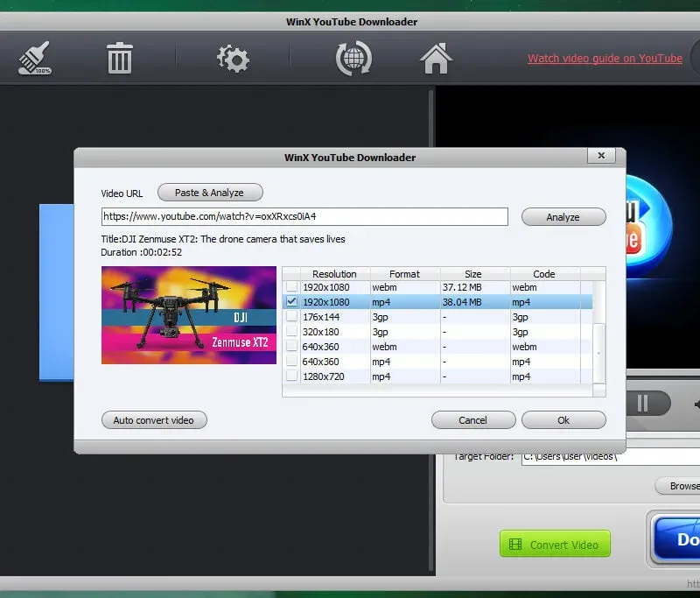Click the 176x144 resolution text

pyautogui.click(x=321, y=317)
